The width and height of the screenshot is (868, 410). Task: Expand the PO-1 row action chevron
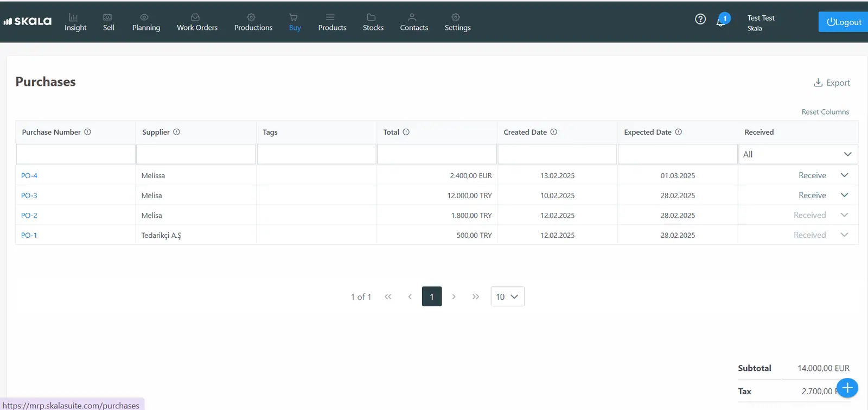coord(845,235)
